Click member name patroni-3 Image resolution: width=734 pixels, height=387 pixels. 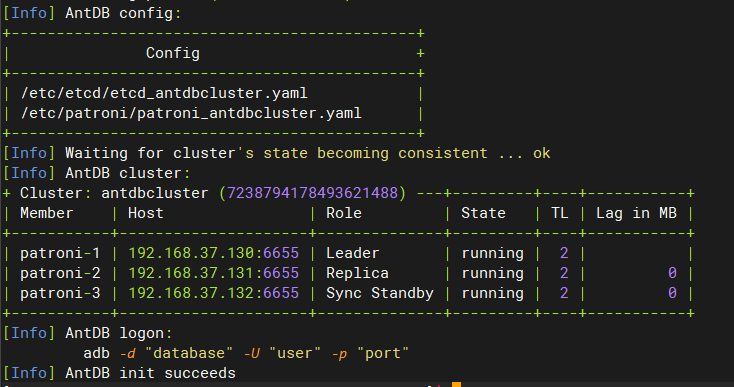[60, 293]
